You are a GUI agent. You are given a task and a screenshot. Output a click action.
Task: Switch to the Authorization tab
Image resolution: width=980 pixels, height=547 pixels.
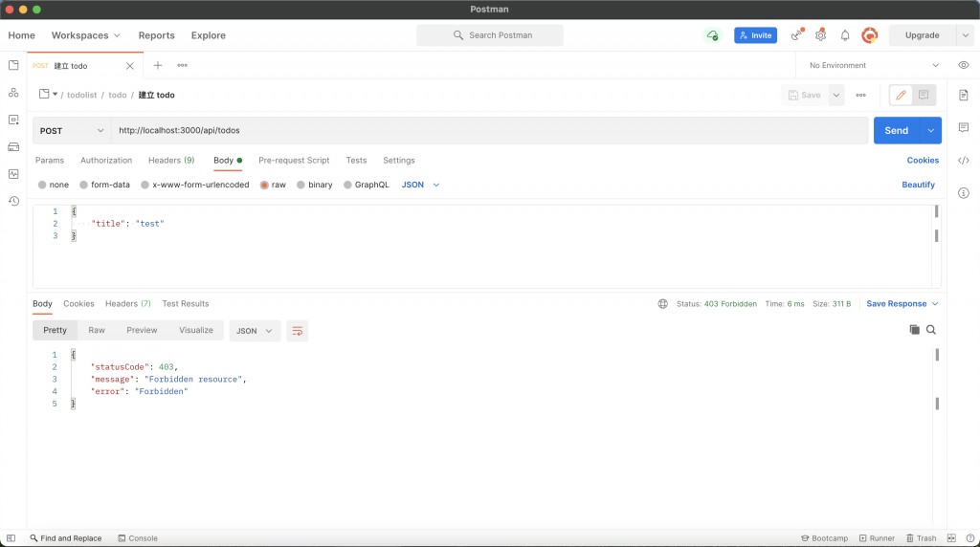pos(106,161)
